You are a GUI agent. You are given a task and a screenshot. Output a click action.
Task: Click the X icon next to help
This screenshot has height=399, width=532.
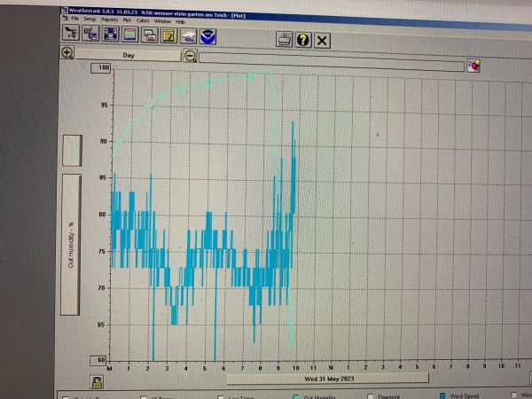tap(322, 40)
